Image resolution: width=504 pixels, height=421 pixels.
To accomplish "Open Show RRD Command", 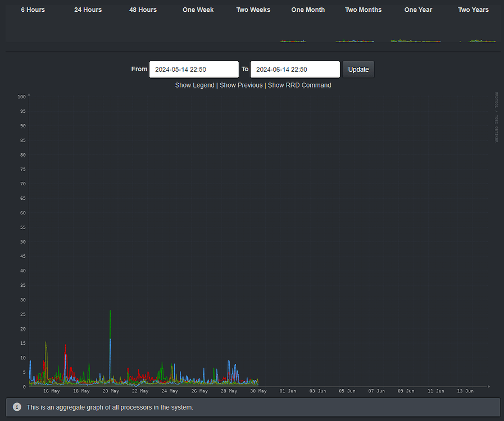I will [x=299, y=85].
